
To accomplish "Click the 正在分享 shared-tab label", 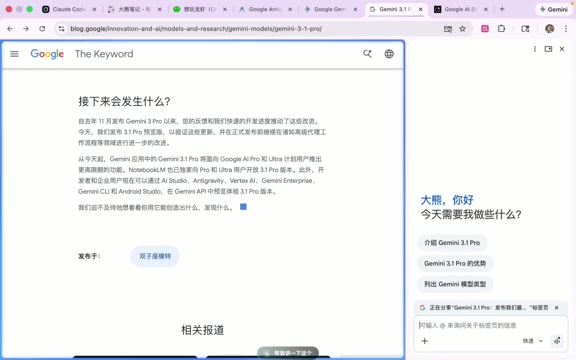I will (x=489, y=307).
